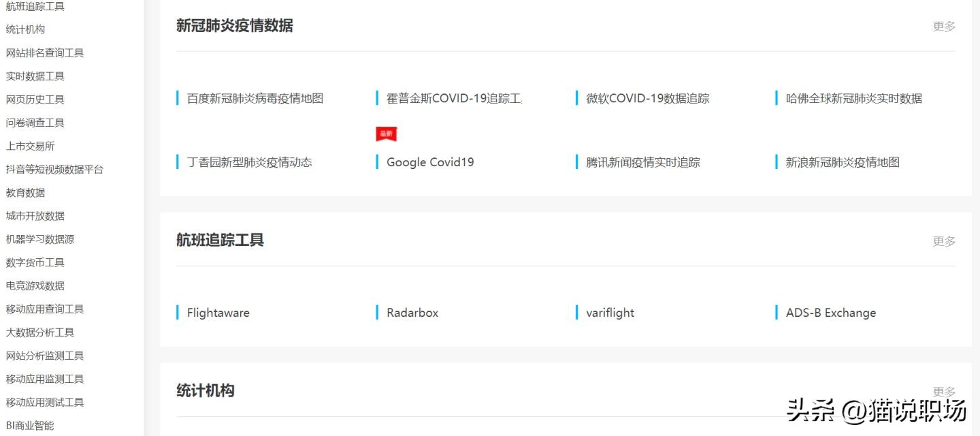Viewport: 980px width, 436px height.
Task: Open 机器学习数据源 from sidebar
Action: click(x=39, y=238)
